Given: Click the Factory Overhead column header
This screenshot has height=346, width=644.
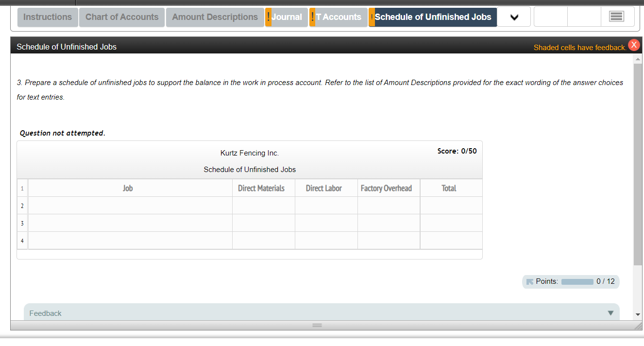Looking at the screenshot, I should tap(389, 188).
